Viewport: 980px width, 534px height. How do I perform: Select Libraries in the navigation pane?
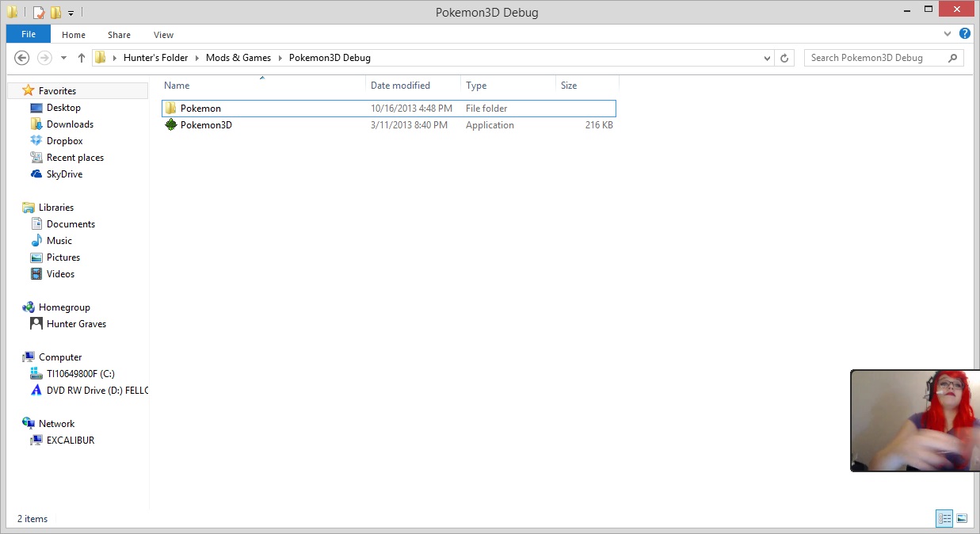pyautogui.click(x=55, y=208)
